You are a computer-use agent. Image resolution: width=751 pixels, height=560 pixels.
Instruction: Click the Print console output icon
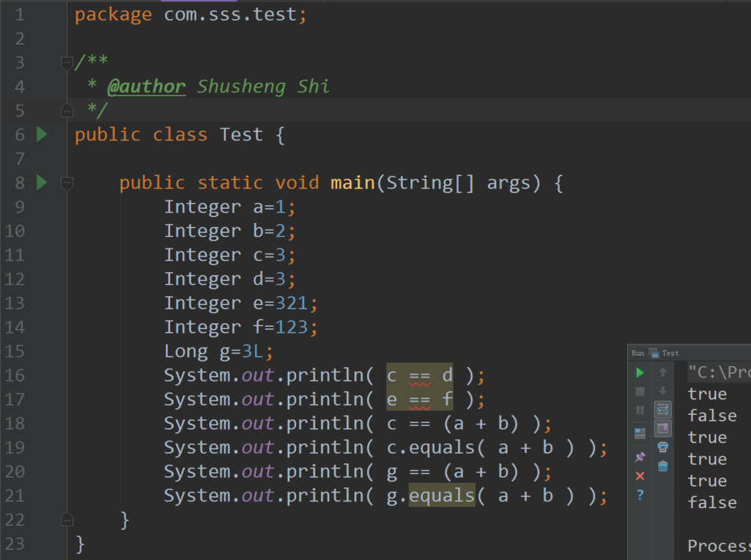click(663, 447)
